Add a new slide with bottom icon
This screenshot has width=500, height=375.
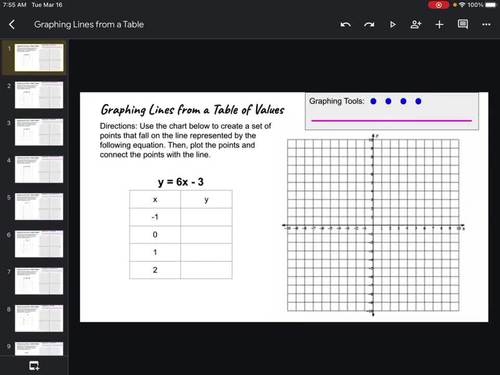point(34,366)
